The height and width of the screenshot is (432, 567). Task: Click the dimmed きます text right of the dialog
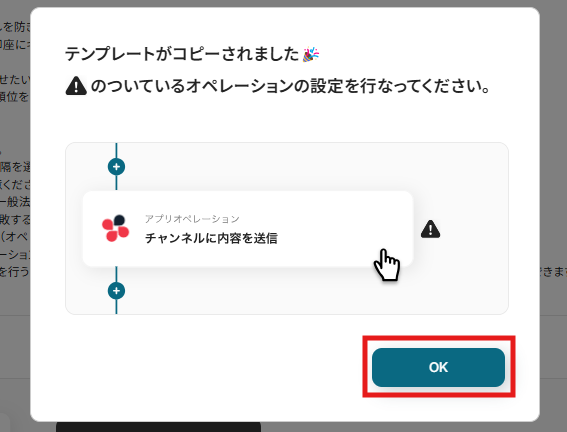point(553,272)
